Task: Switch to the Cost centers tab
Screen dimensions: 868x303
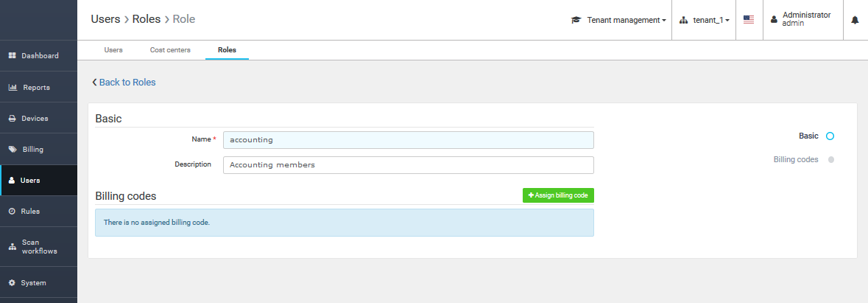Action: [170, 50]
